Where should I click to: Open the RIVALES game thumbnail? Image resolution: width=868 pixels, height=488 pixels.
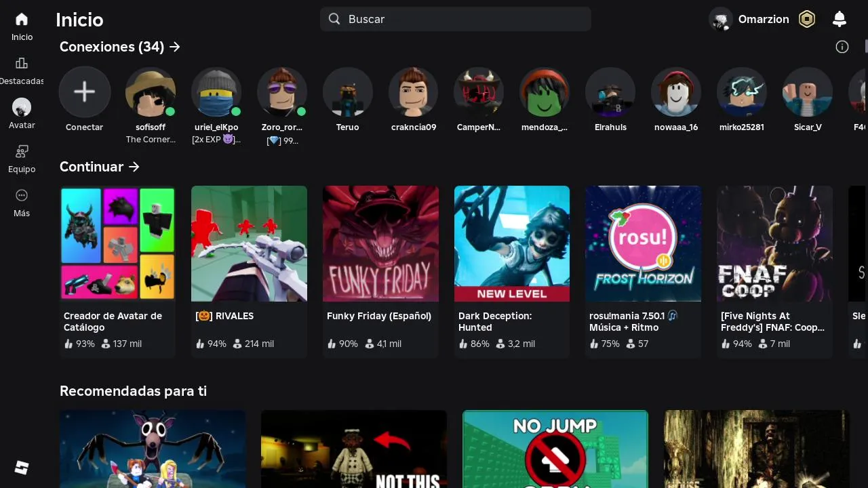[x=249, y=244]
